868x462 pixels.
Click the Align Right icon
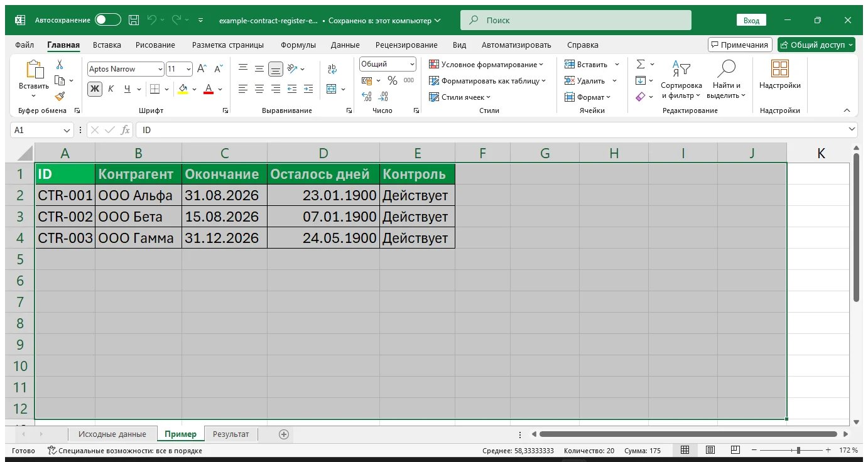tap(275, 89)
